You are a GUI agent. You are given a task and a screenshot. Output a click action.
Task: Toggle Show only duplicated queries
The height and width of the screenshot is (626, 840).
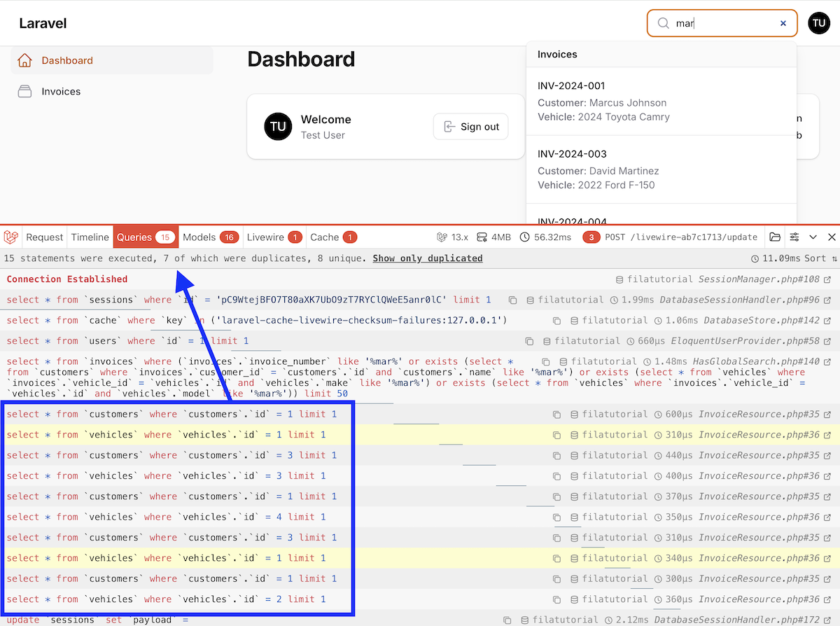point(427,258)
